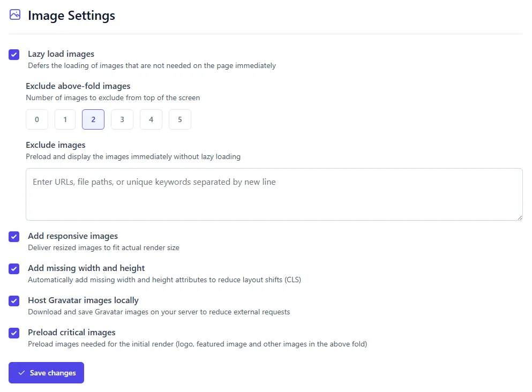Screen dimensions: 532x392
Task: Click the Image Settings picture icon
Action: click(x=15, y=14)
